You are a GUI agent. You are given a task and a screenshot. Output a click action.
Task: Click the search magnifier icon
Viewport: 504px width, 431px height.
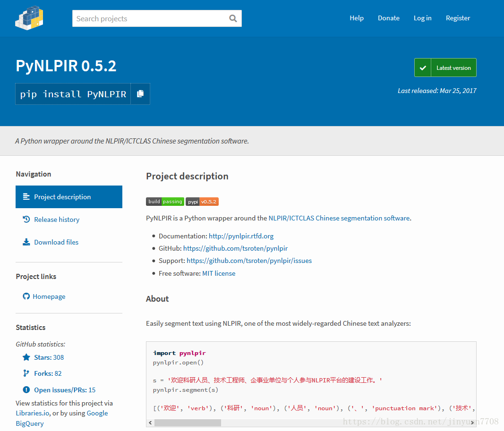233,18
